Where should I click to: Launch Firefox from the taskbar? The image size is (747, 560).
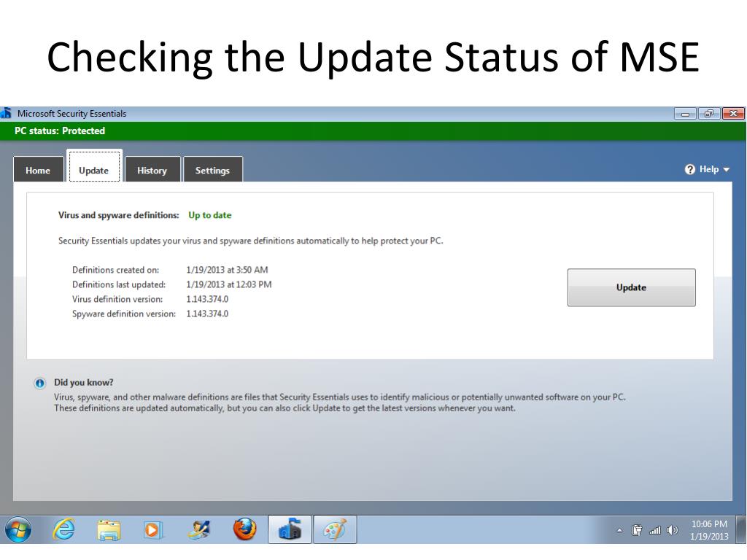coord(244,529)
